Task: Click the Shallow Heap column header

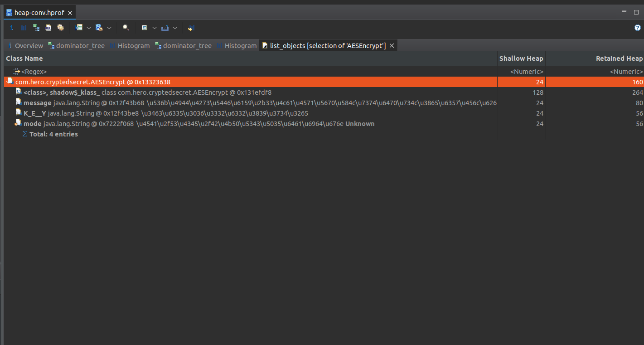Action: (521, 58)
